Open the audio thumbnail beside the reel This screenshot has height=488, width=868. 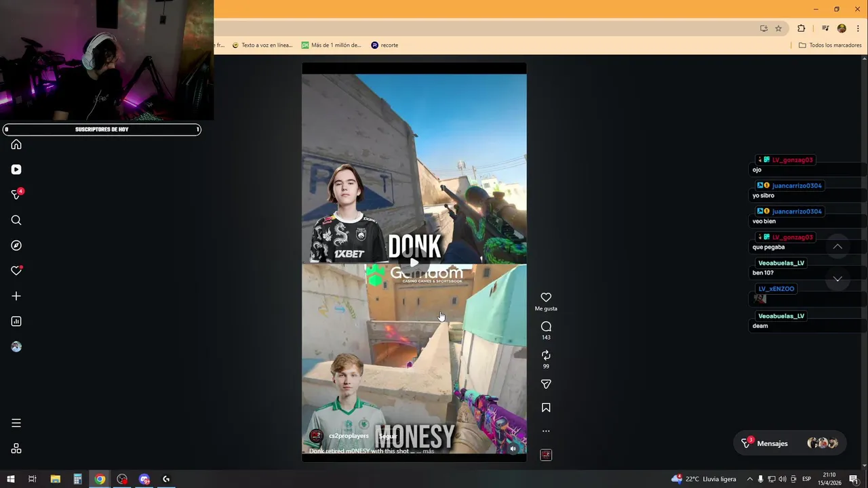pos(546,455)
